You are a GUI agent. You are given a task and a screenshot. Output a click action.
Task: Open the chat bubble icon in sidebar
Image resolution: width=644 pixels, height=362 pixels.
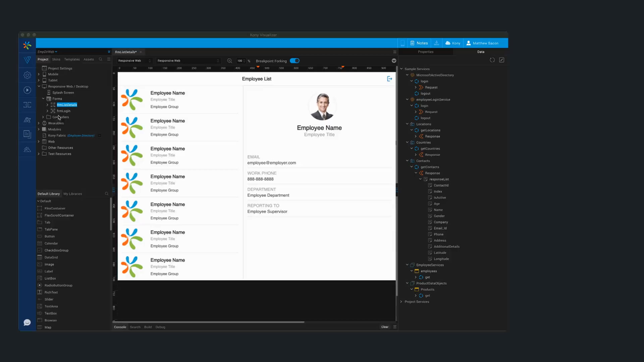tap(27, 322)
